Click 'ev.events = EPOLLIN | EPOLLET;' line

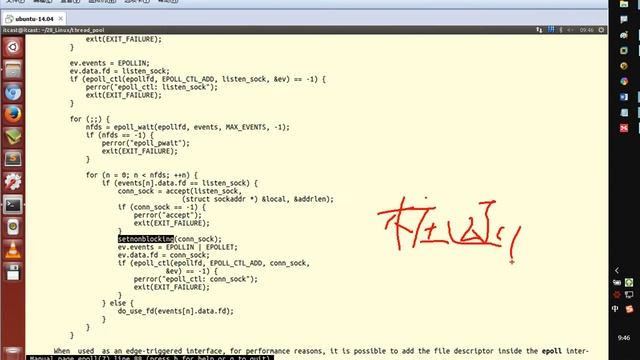click(x=178, y=247)
